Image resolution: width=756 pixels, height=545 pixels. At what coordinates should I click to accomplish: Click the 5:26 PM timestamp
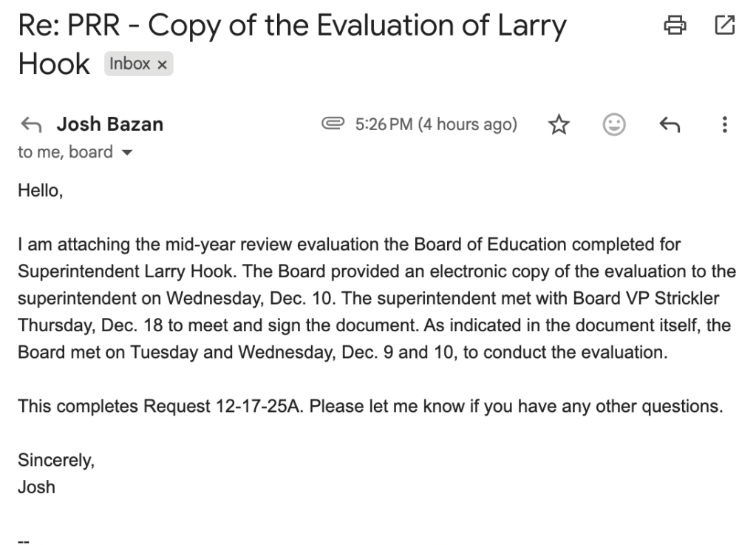point(436,125)
